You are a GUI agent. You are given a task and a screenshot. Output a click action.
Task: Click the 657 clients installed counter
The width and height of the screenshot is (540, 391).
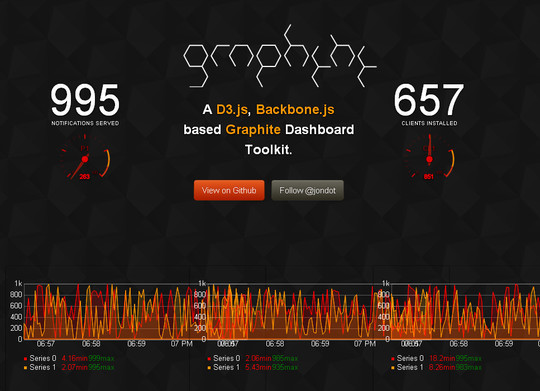tap(429, 100)
